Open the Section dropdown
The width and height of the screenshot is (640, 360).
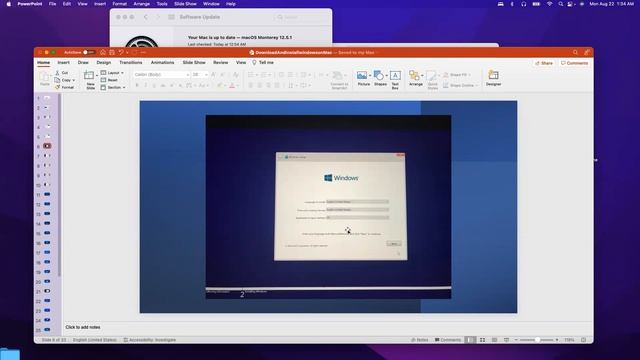(113, 87)
